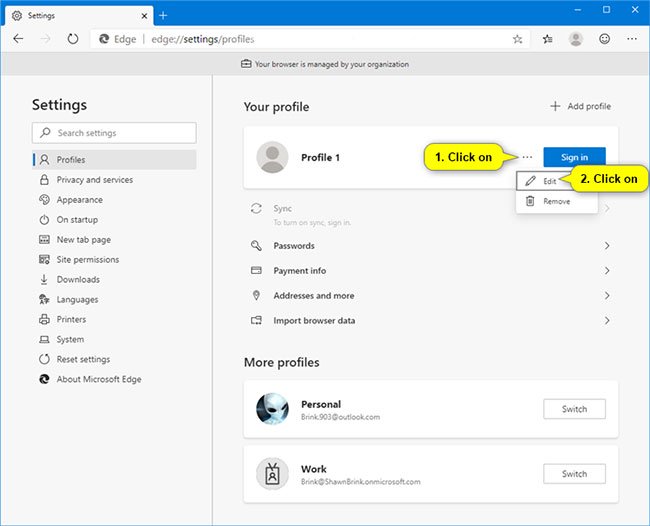The image size is (650, 526).
Task: Click the Site permissions icon
Action: pyautogui.click(x=44, y=259)
